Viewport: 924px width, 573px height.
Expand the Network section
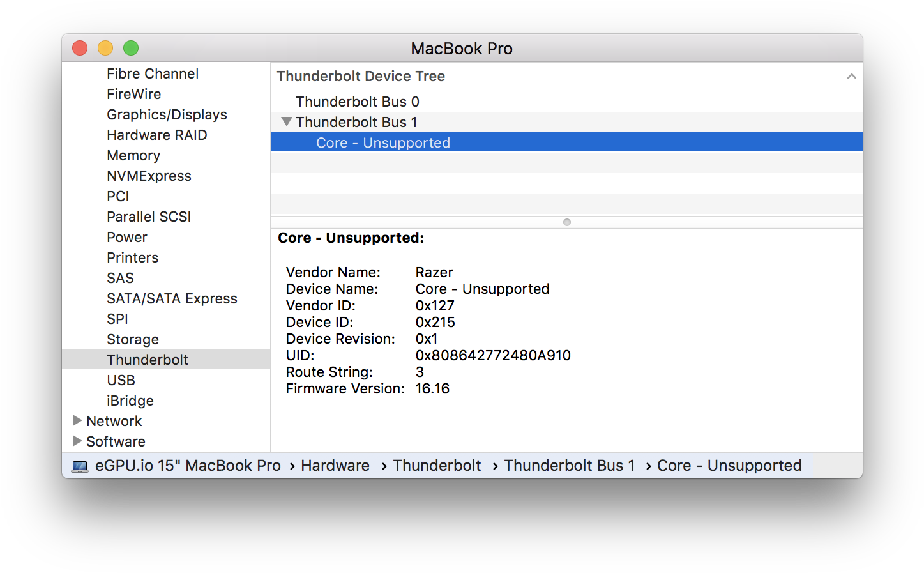[x=76, y=421]
